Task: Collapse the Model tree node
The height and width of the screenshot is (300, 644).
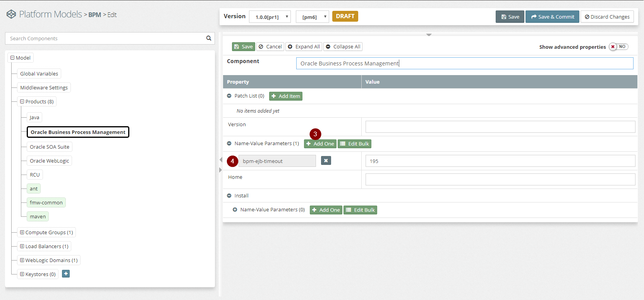Action: 12,58
